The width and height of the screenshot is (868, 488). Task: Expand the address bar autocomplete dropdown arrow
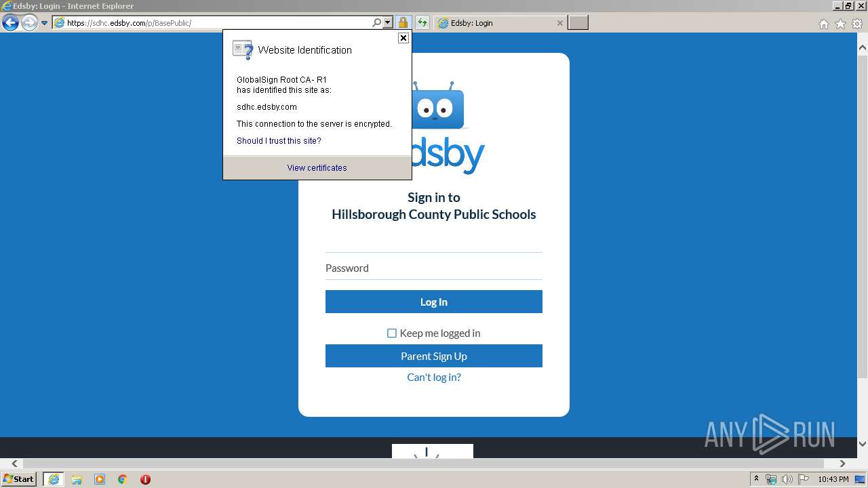[x=388, y=23]
